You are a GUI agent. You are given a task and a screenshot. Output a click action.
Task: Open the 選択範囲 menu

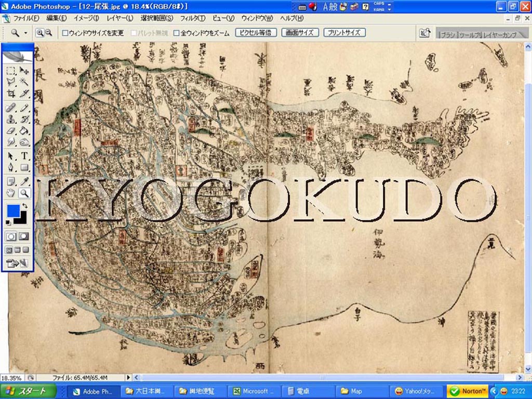coord(157,18)
